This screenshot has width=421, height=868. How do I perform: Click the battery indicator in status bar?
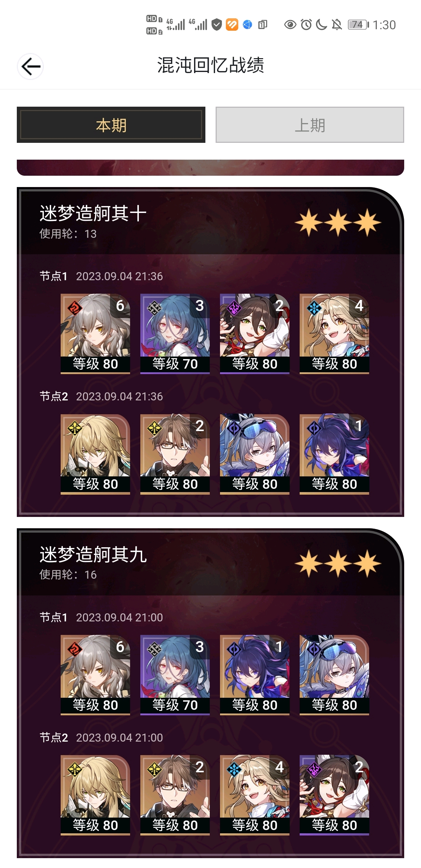[x=359, y=25]
